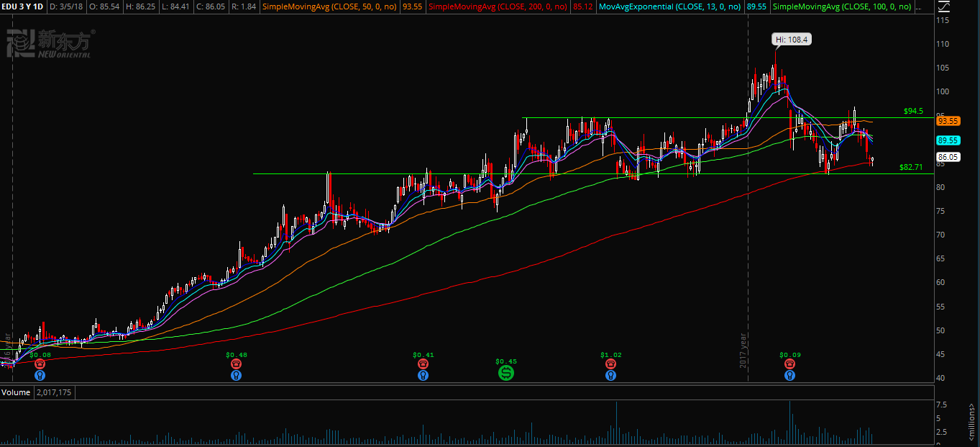This screenshot has height=447, width=980.
Task: Click the earnings lightbulb icon under $1.02
Action: (610, 375)
